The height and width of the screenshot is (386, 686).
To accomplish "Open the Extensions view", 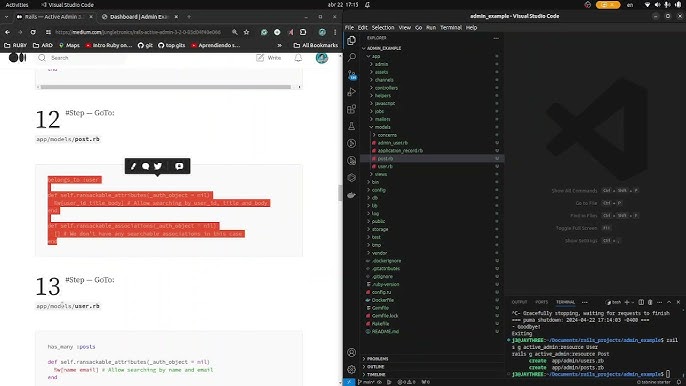I will [351, 109].
